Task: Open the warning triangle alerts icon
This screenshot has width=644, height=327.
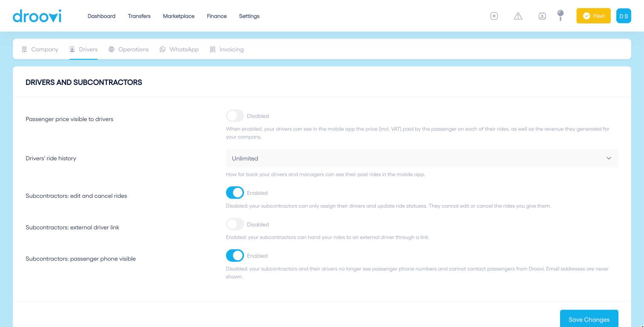Action: pos(518,16)
